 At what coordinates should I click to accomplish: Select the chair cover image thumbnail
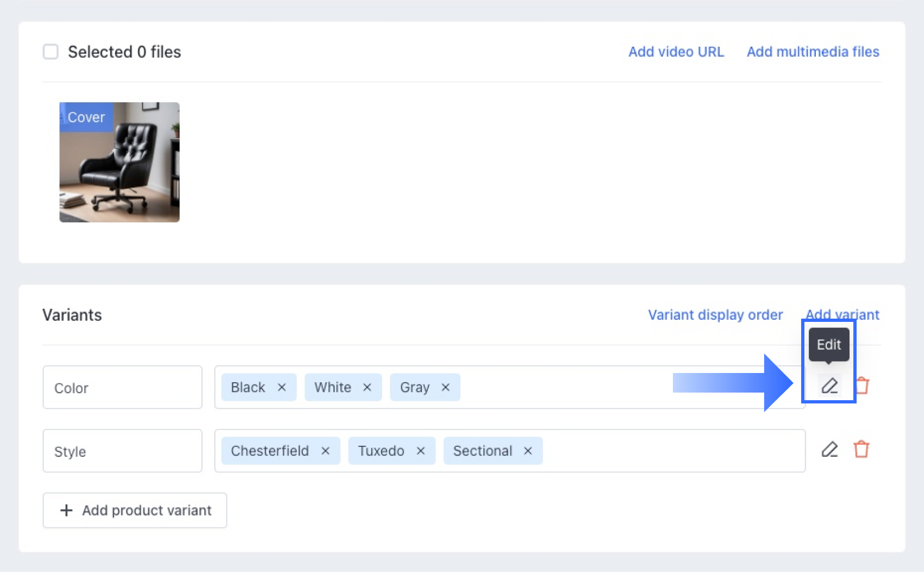pos(120,162)
